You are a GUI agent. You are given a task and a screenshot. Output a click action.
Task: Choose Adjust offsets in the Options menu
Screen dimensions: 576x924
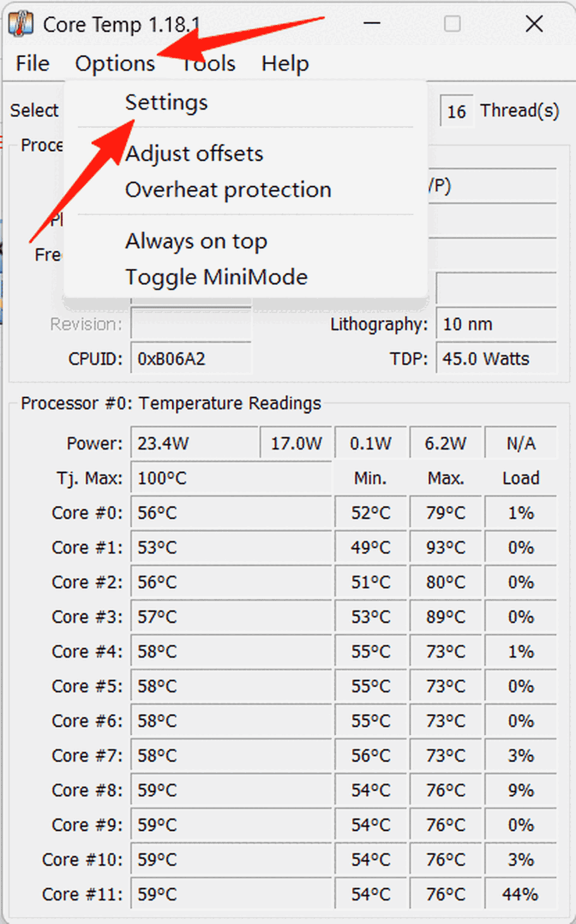coord(194,154)
